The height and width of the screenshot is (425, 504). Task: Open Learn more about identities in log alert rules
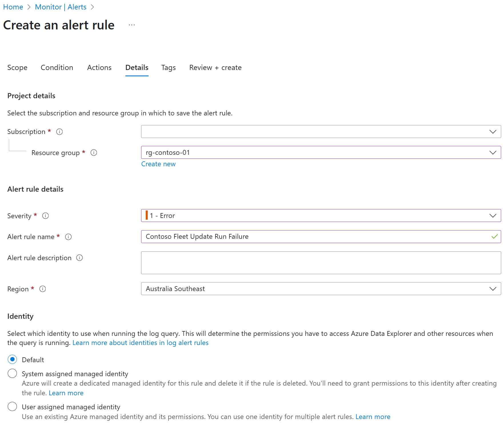141,343
